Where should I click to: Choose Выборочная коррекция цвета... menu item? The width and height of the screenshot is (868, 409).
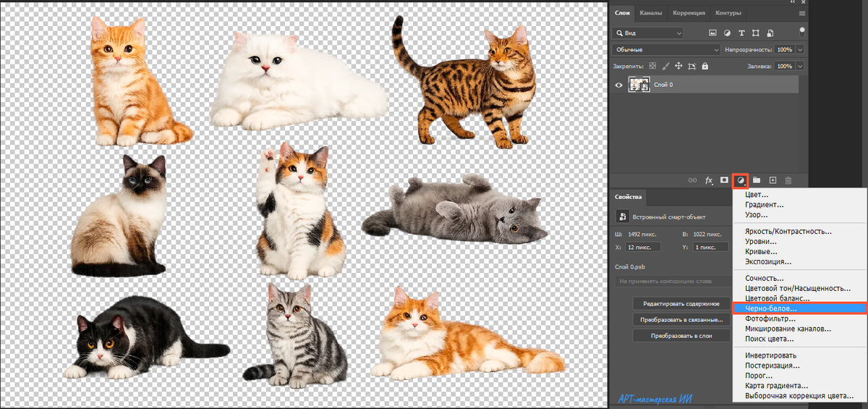[x=799, y=396]
